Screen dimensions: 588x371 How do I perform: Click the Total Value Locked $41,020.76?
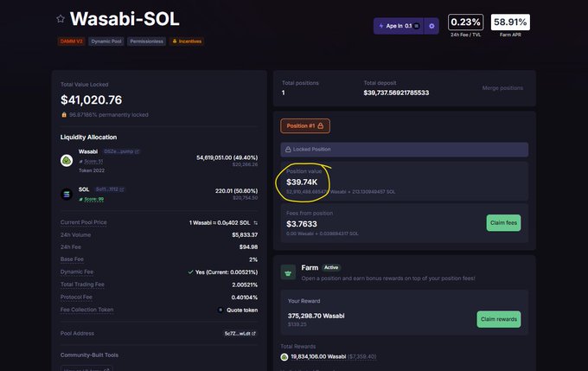91,99
